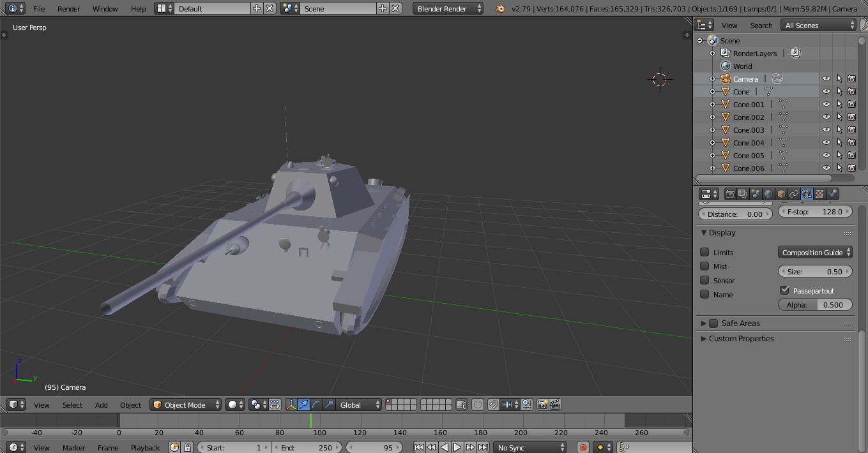Open the Select menu in the 3D view header
The width and height of the screenshot is (868, 453).
click(72, 405)
